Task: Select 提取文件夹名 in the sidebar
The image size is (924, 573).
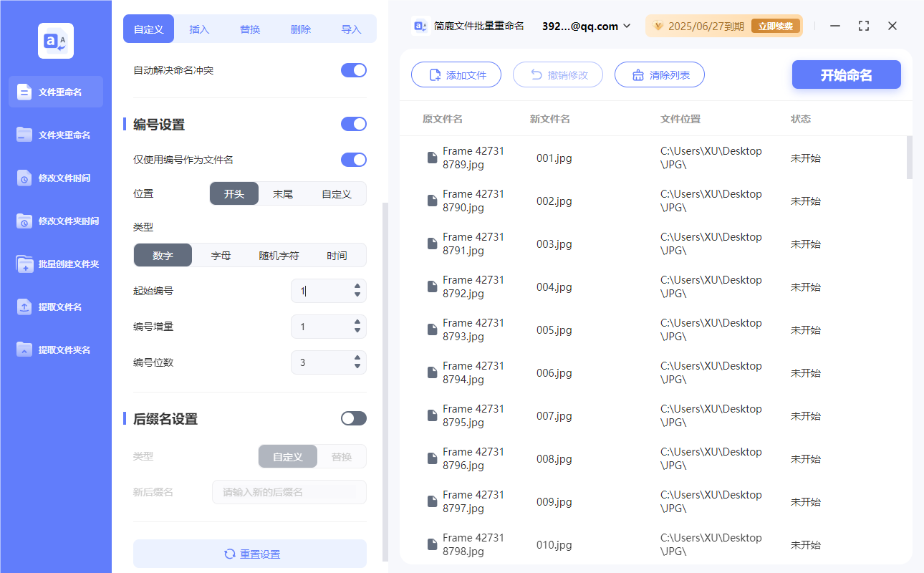Action: [x=55, y=350]
